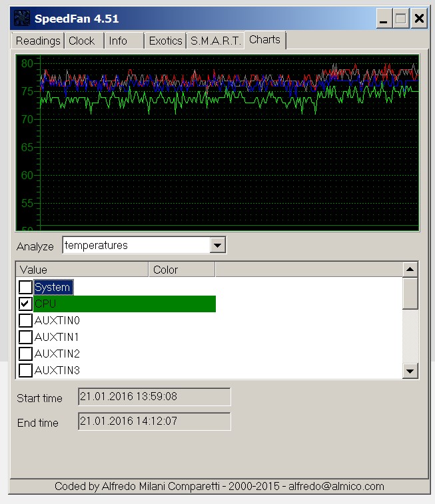Select the AUXTIN0 row label
The image size is (435, 504).
pos(57,320)
